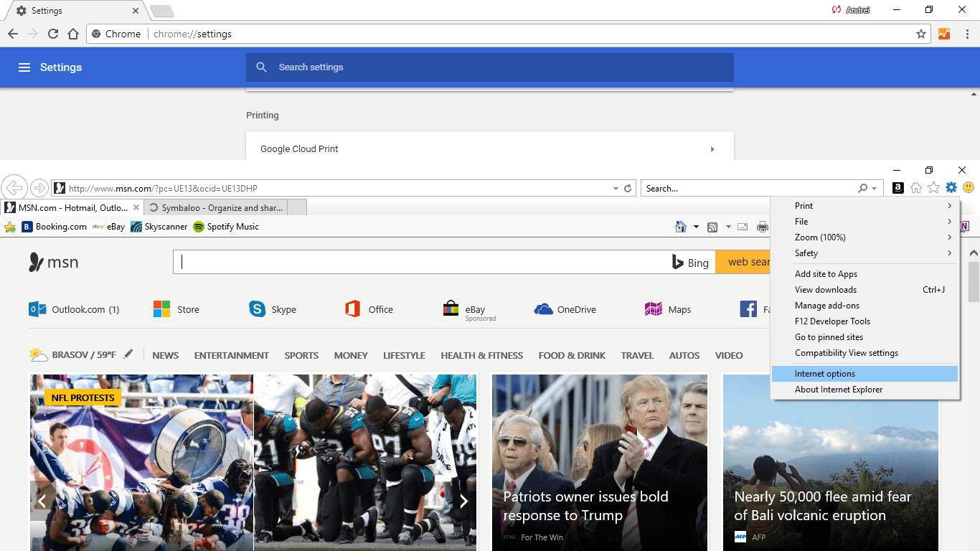Open the Print submenu

[864, 206]
